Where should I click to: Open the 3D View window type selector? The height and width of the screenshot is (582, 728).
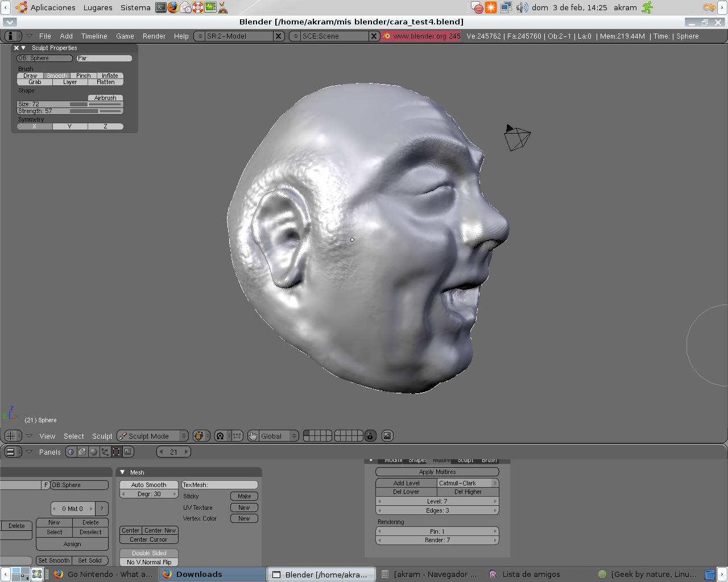(13, 436)
